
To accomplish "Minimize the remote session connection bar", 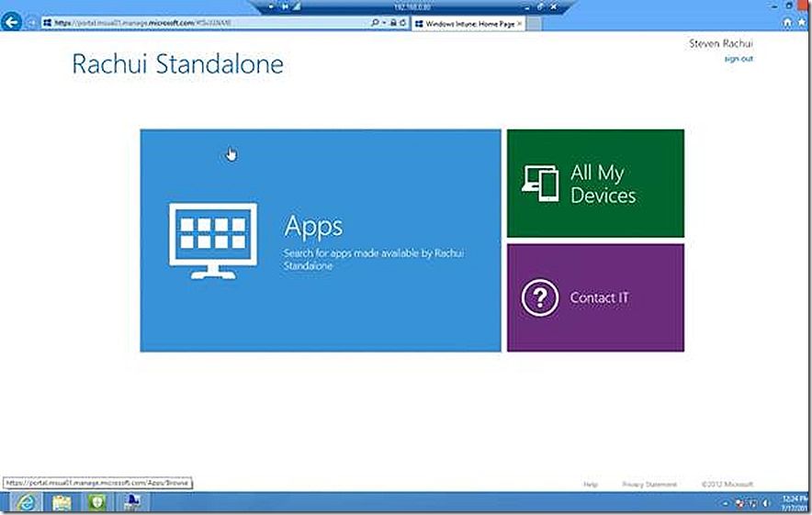I will point(527,7).
